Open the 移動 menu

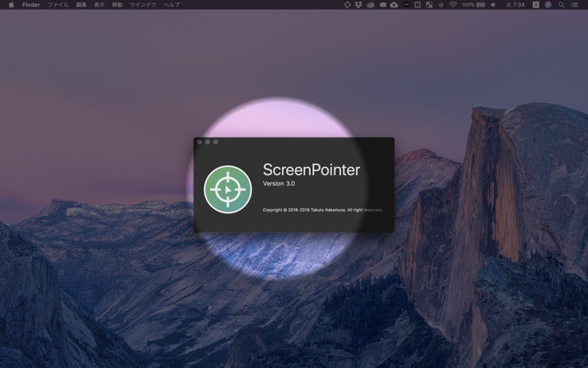point(117,5)
